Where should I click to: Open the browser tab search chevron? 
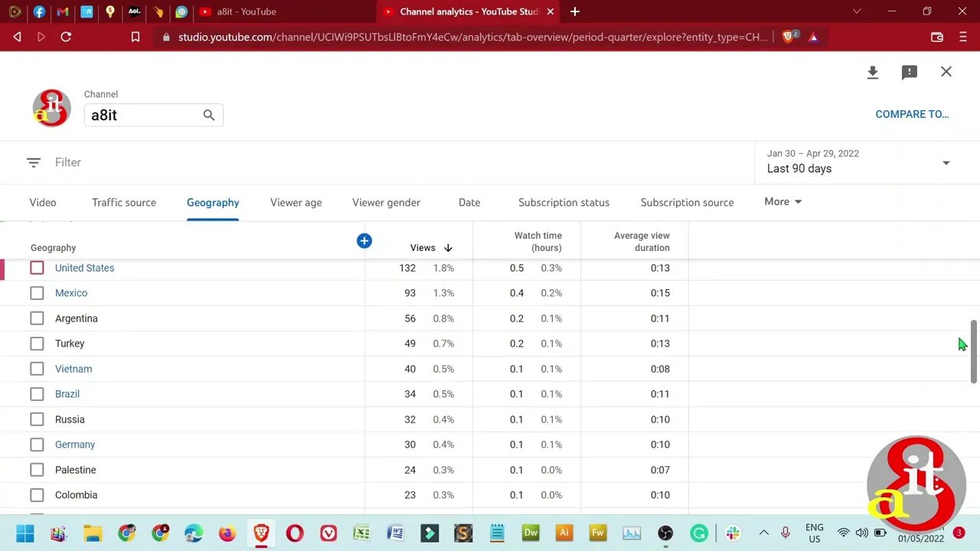(x=857, y=11)
